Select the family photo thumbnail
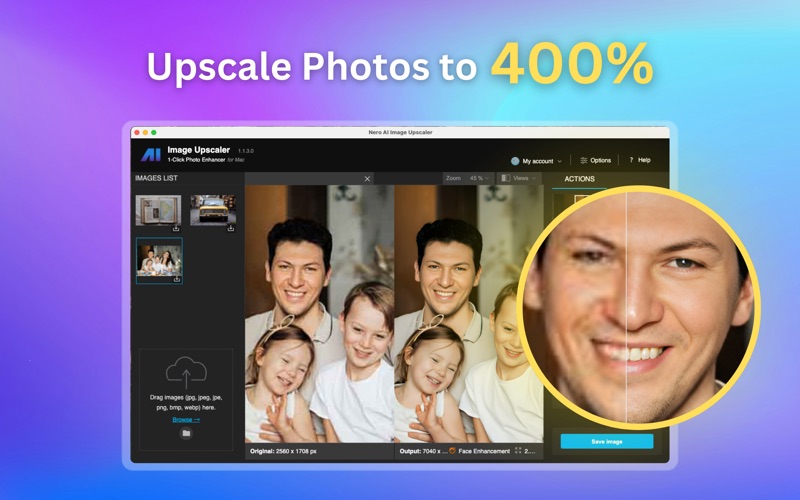The height and width of the screenshot is (500, 800). 159,259
